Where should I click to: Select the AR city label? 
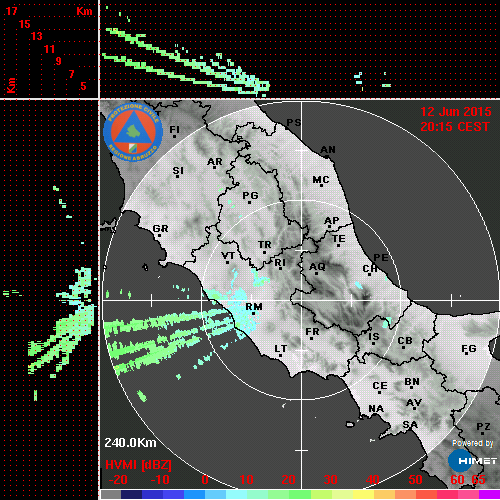[215, 162]
